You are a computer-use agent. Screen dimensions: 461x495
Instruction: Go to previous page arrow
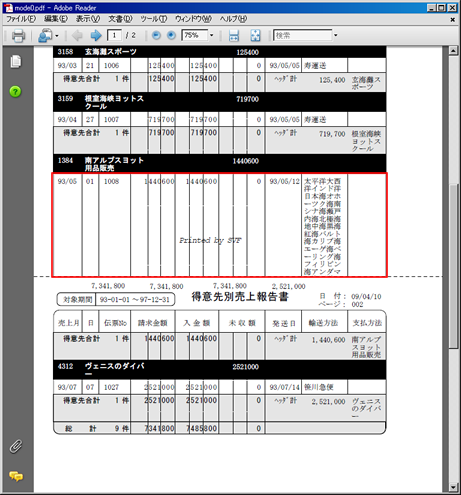pos(77,35)
